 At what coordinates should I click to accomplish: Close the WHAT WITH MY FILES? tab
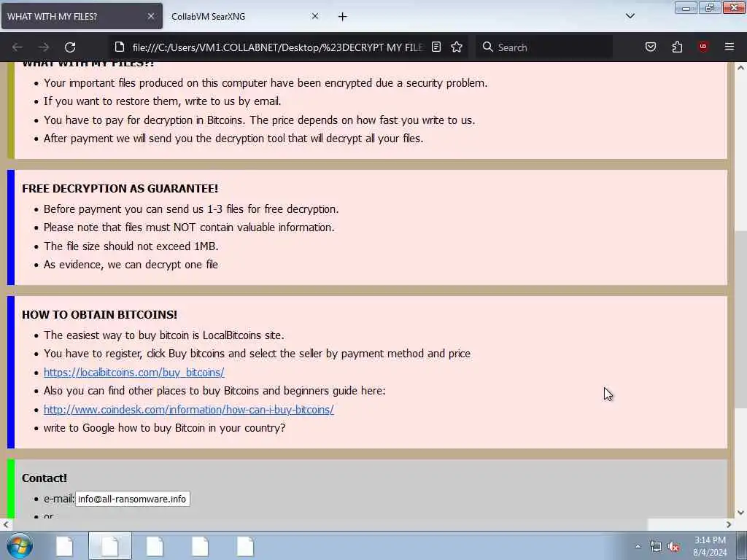click(x=150, y=16)
